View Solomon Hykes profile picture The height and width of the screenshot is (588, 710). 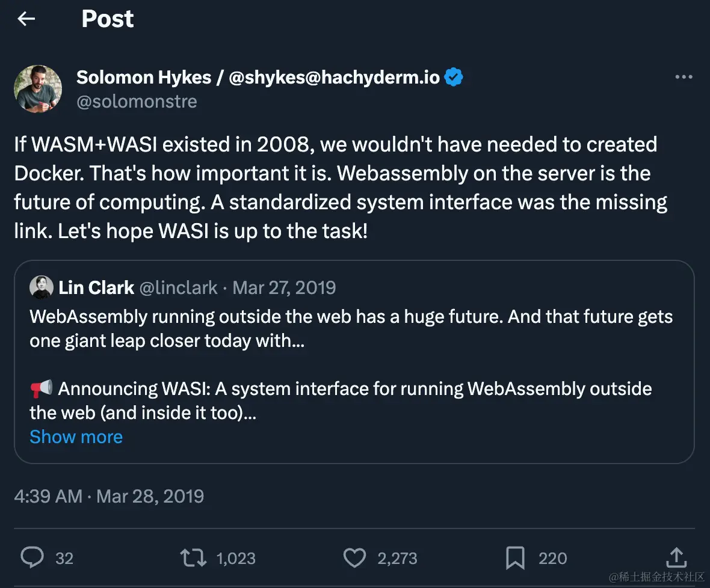pyautogui.click(x=38, y=88)
